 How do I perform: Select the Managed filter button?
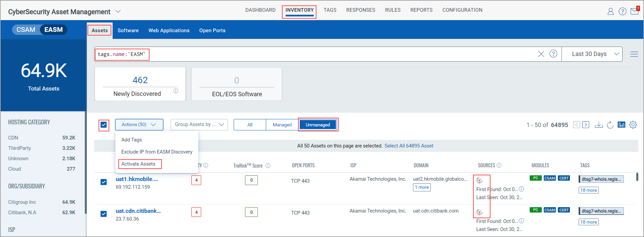(282, 125)
